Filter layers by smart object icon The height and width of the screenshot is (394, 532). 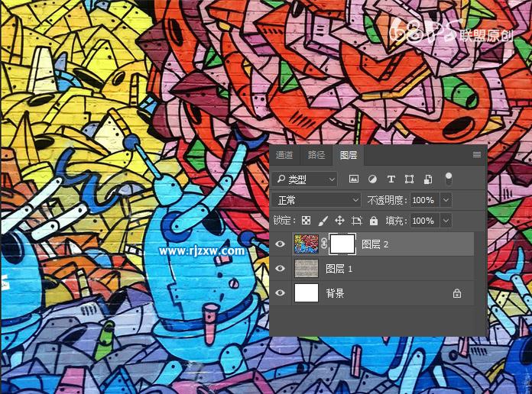point(428,179)
